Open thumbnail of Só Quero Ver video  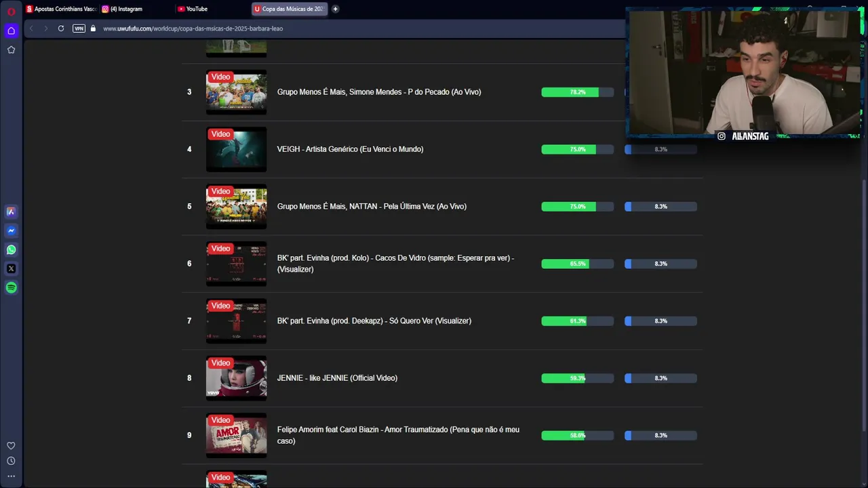[236, 321]
